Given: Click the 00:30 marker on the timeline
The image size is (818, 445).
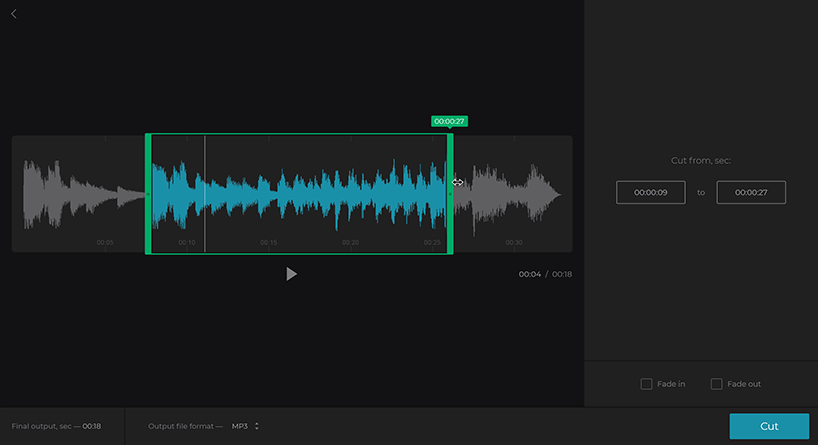Looking at the screenshot, I should pyautogui.click(x=513, y=243).
